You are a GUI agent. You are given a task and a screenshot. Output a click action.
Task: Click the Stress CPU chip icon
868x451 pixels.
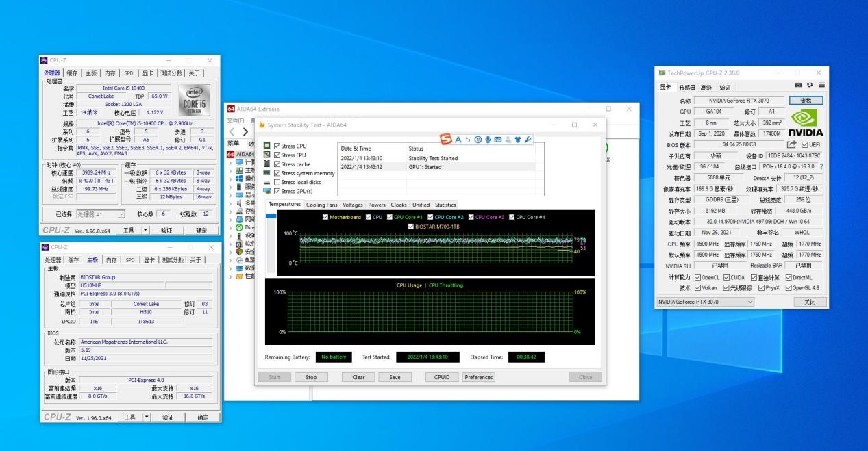267,146
